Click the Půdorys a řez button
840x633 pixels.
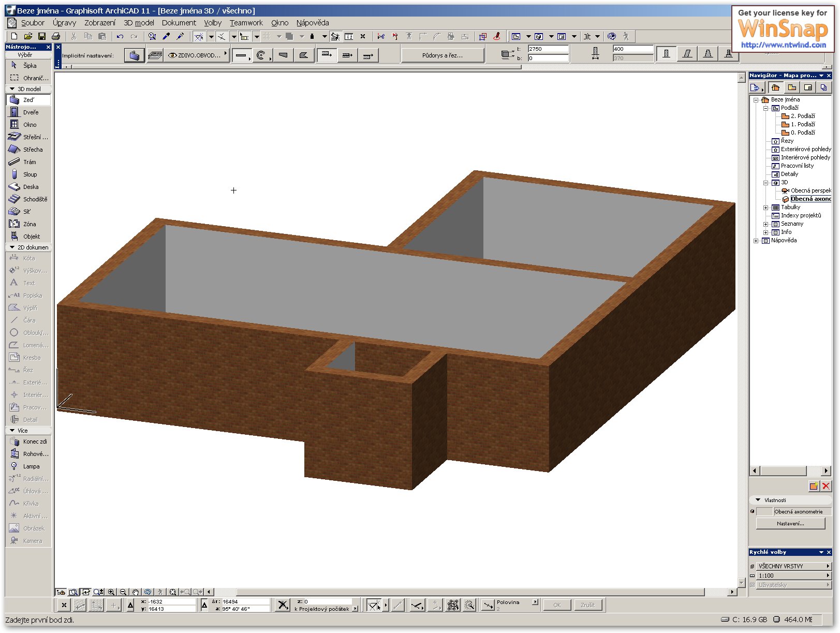(442, 55)
